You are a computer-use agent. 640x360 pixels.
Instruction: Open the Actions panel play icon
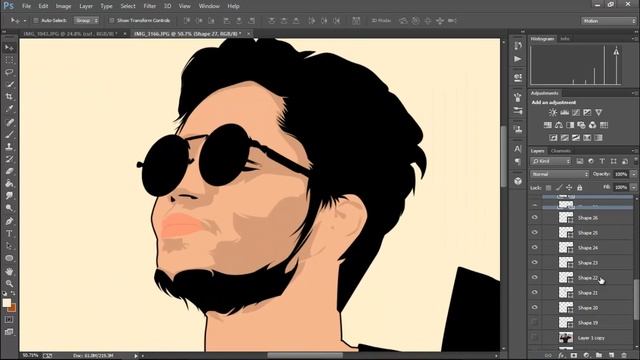[518, 59]
